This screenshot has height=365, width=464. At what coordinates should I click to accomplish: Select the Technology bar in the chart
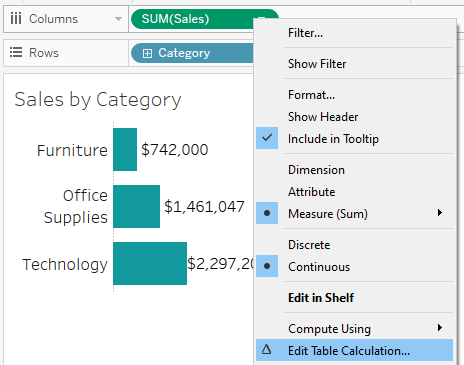150,263
